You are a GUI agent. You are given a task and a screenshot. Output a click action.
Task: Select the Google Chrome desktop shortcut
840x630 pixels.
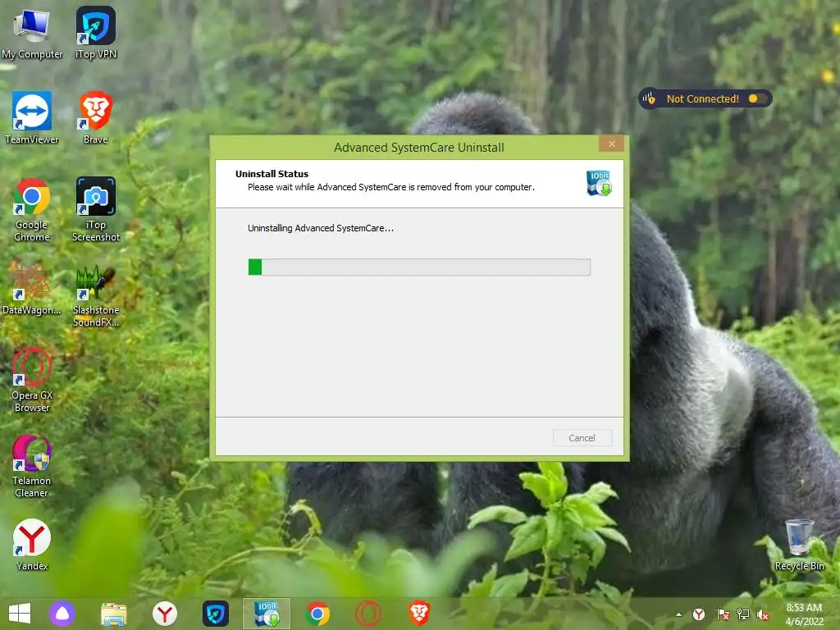click(32, 210)
